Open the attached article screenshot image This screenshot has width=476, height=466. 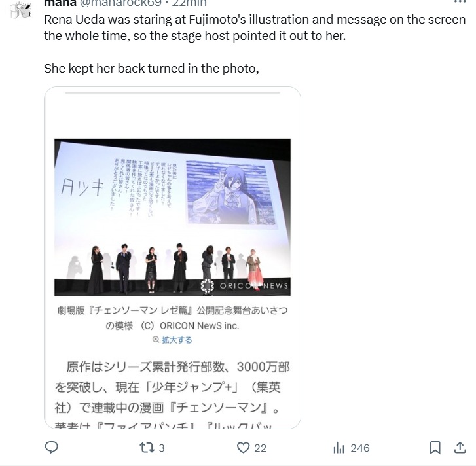pyautogui.click(x=172, y=258)
